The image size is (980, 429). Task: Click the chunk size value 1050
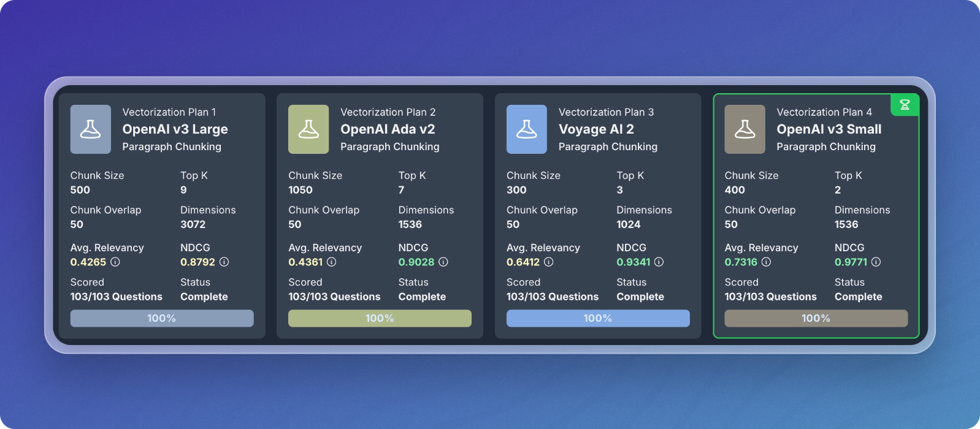pos(301,190)
